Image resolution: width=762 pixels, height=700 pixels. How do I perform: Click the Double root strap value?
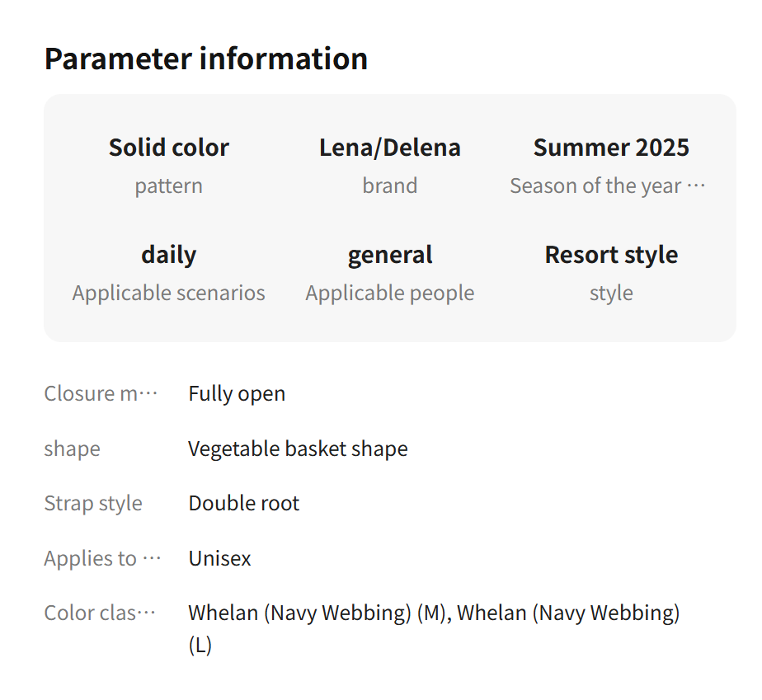click(x=244, y=503)
